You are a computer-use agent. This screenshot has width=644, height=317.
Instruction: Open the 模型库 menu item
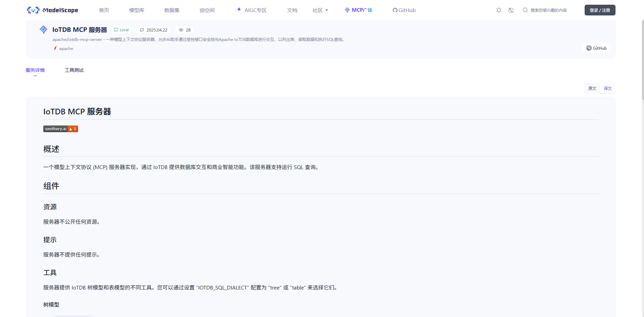[136, 10]
